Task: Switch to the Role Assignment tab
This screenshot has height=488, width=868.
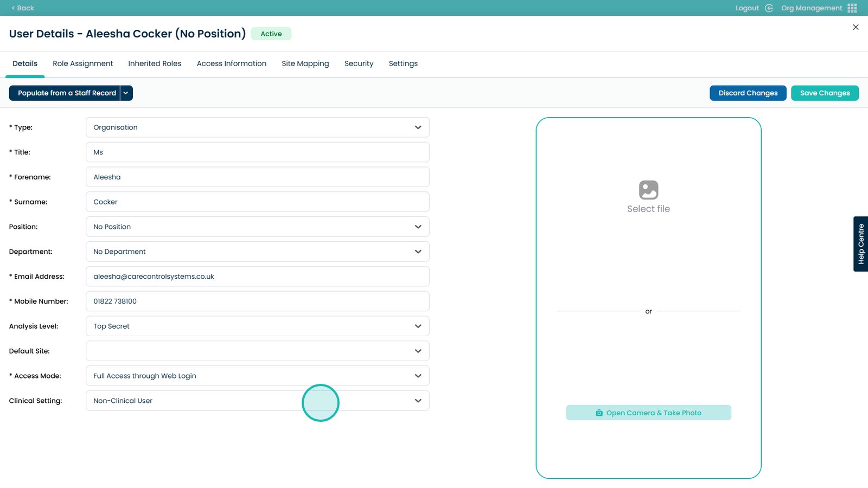Action: click(x=82, y=63)
